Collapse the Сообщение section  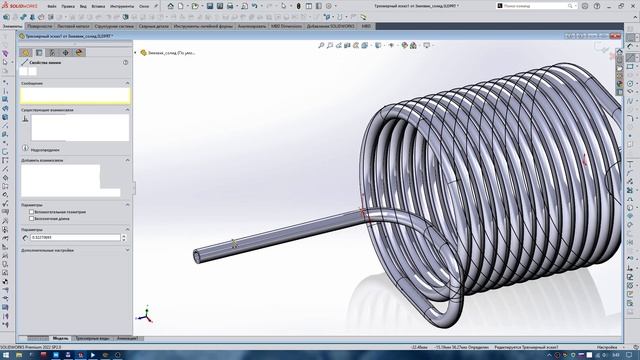[127, 83]
